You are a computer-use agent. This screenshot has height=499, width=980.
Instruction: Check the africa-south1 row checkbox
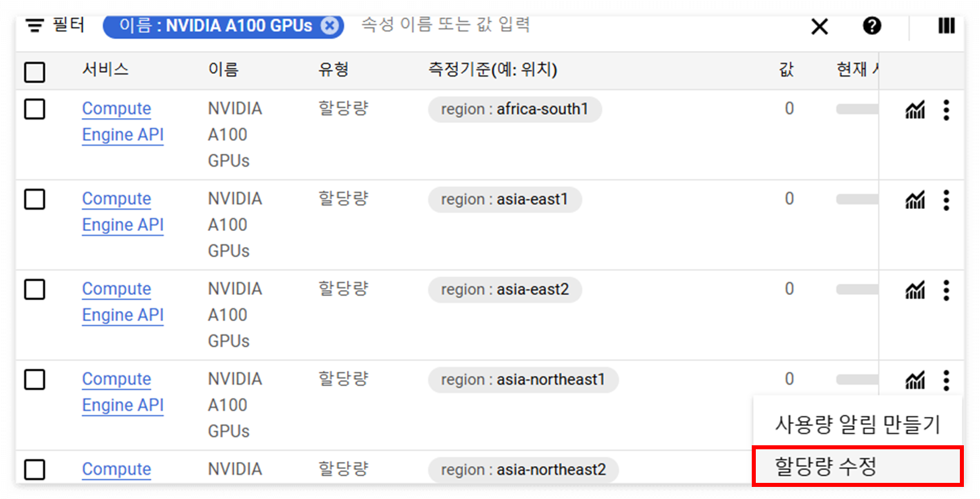(35, 109)
